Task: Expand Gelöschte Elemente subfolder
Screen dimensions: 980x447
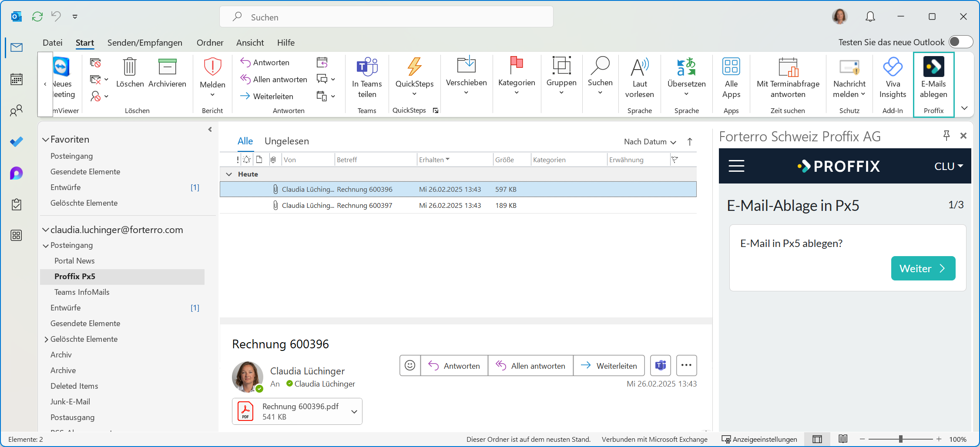Action: 46,339
